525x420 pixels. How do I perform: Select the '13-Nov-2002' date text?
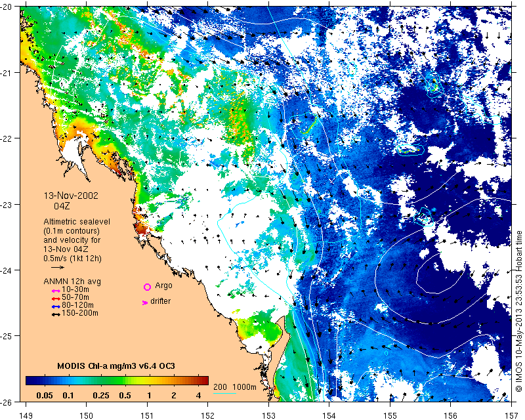pyautogui.click(x=71, y=196)
